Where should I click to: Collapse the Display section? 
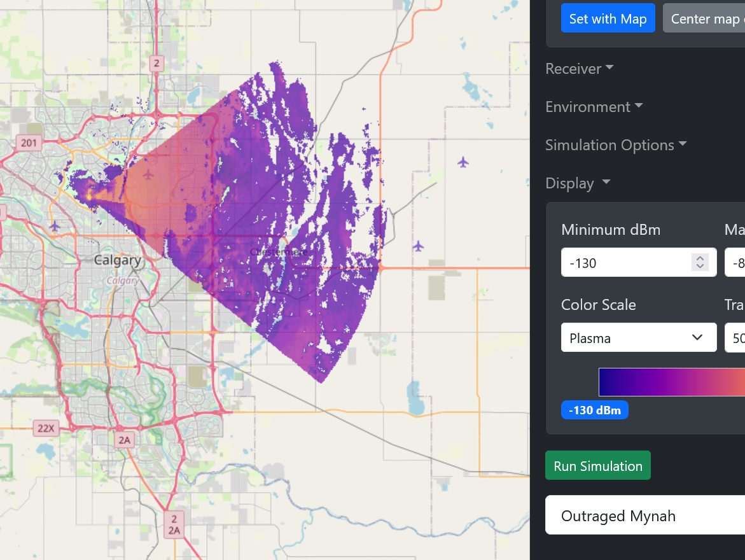pyautogui.click(x=578, y=183)
